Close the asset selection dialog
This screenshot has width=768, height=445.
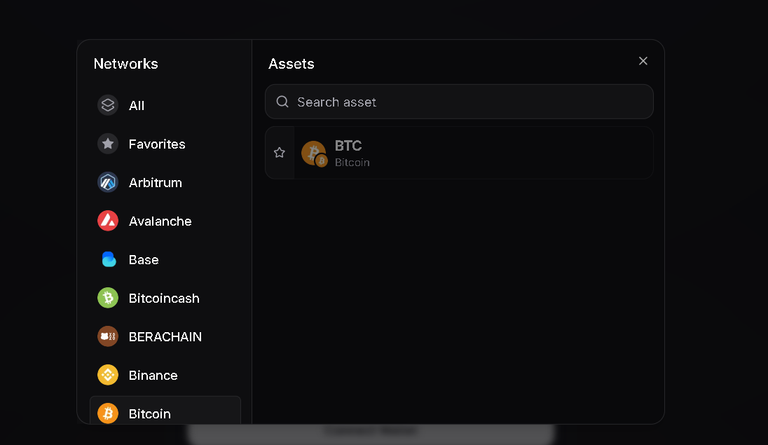click(643, 61)
